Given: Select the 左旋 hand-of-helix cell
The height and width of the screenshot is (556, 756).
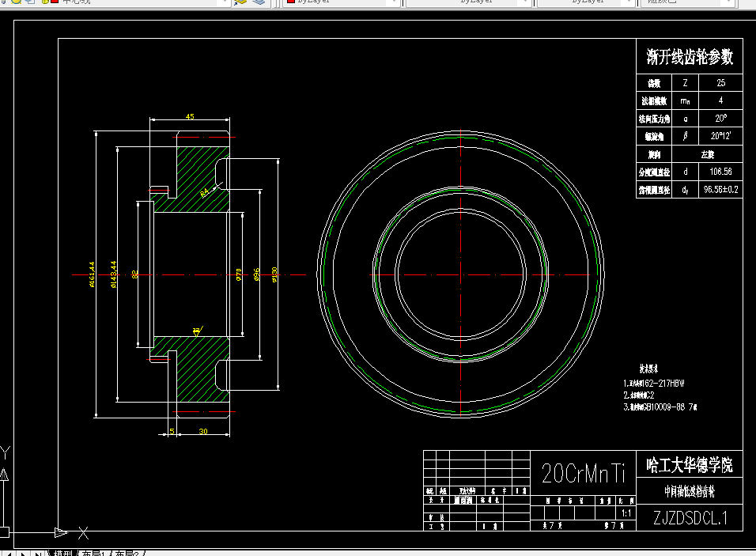Looking at the screenshot, I should (707, 154).
